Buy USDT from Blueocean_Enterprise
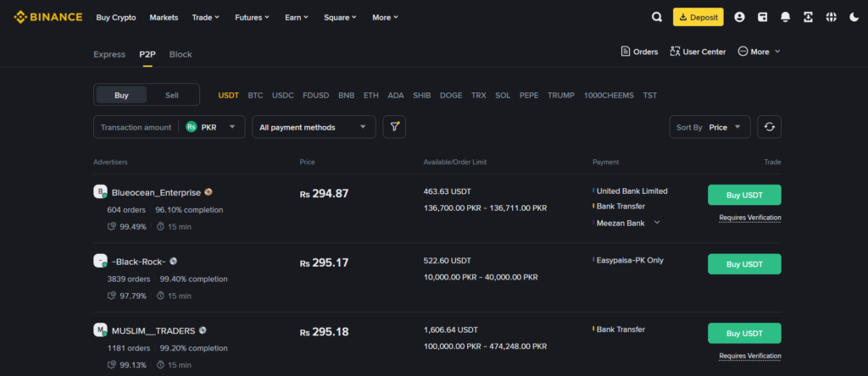 click(x=744, y=195)
